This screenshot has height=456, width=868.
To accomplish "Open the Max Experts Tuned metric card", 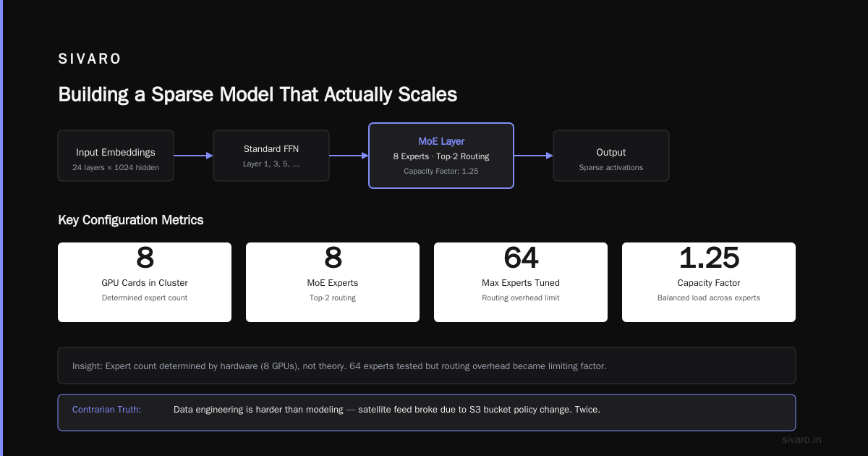I will pyautogui.click(x=521, y=282).
